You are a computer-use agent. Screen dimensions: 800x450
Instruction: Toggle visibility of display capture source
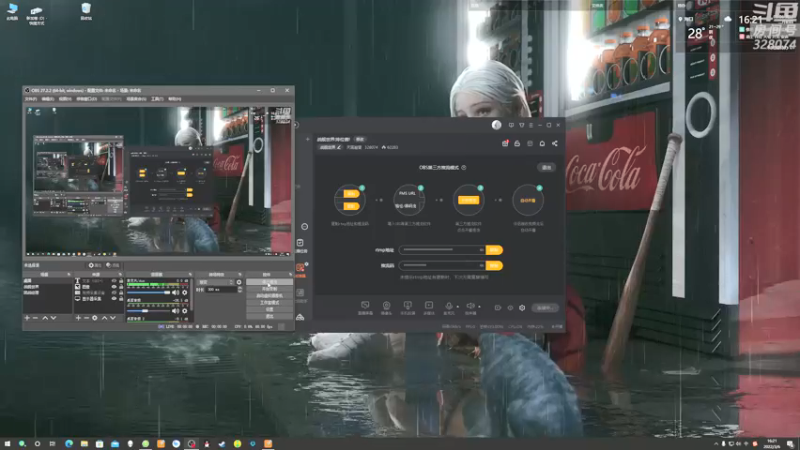(x=114, y=298)
